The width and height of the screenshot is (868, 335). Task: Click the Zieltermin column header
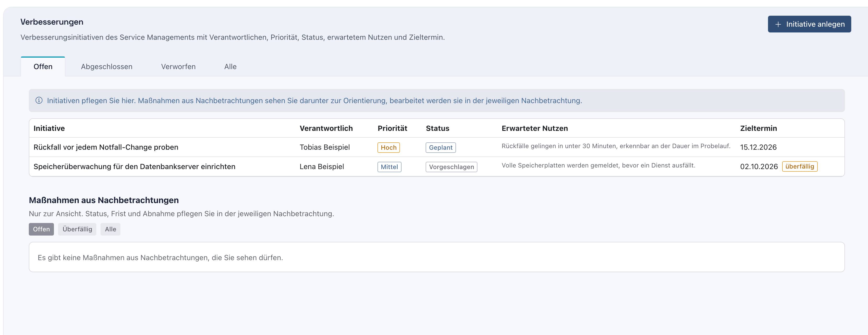pos(759,129)
